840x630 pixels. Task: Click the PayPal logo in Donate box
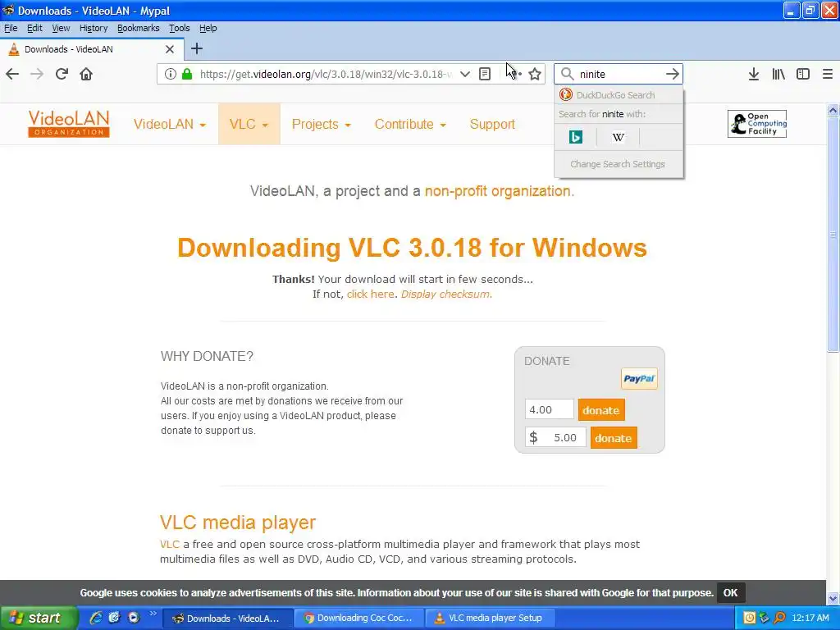[639, 379]
